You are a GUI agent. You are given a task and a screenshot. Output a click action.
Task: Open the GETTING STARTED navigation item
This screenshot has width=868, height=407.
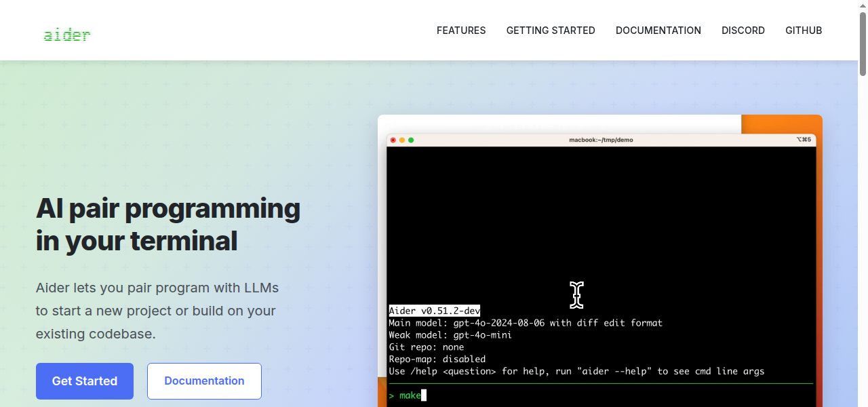pos(551,31)
